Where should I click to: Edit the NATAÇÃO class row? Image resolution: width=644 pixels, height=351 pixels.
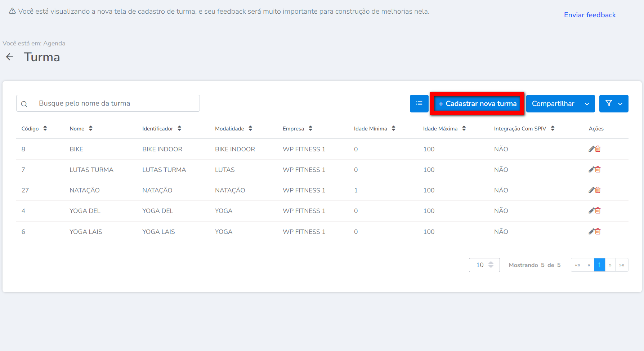click(x=591, y=190)
